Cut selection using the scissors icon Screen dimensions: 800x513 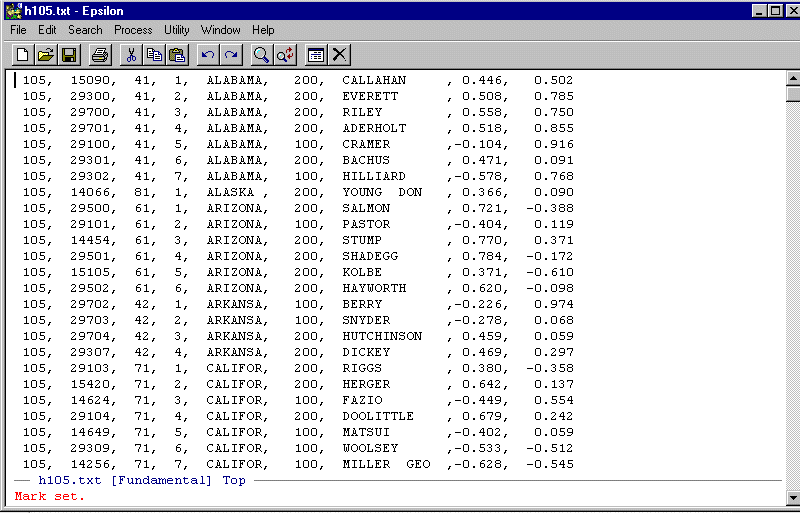pyautogui.click(x=130, y=55)
